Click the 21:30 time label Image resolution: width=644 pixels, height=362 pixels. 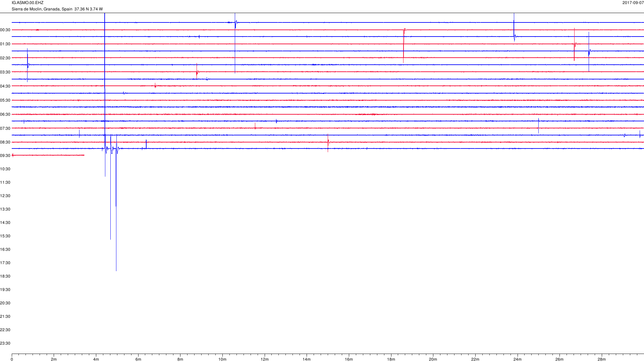coord(5,317)
